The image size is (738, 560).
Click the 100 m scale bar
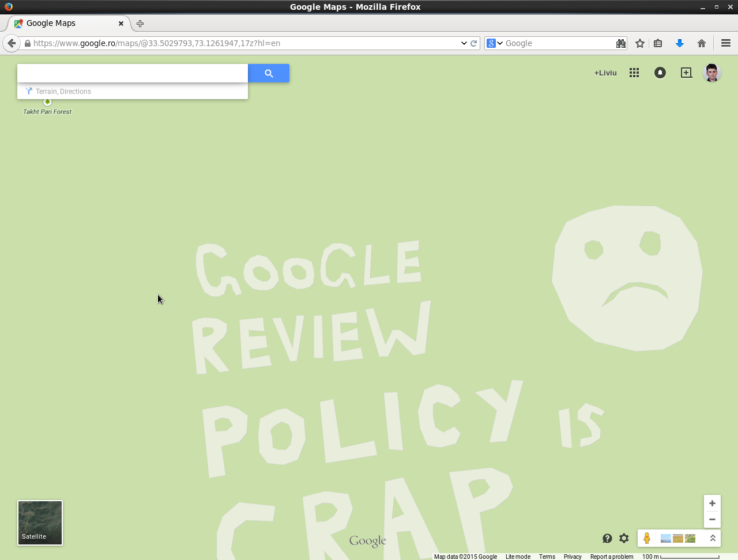pos(680,557)
